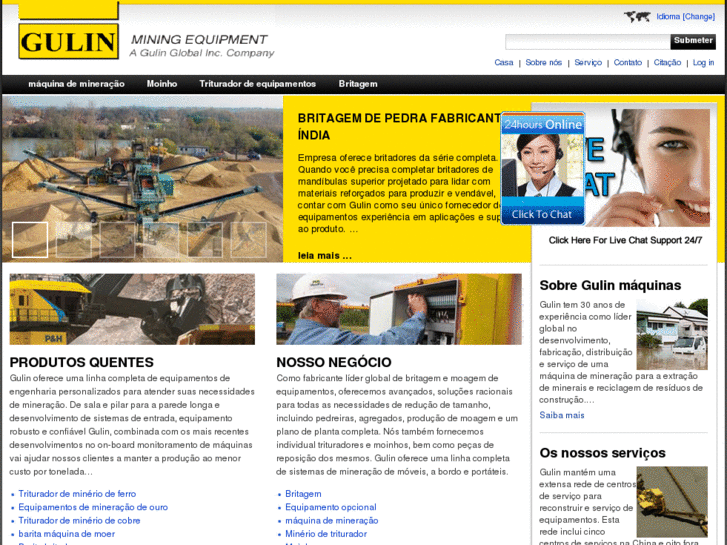
Task: Select the first highlighted slideshow thumbnail
Action: (x=30, y=240)
